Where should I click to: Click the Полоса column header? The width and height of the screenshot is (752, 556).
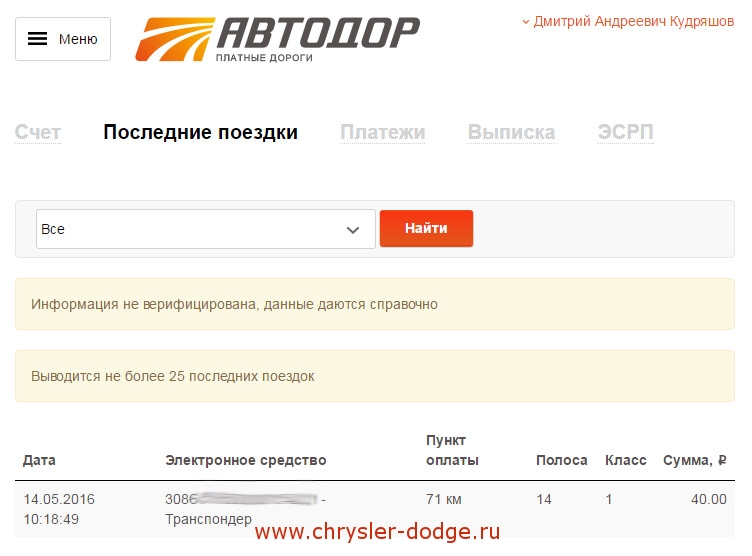[562, 460]
